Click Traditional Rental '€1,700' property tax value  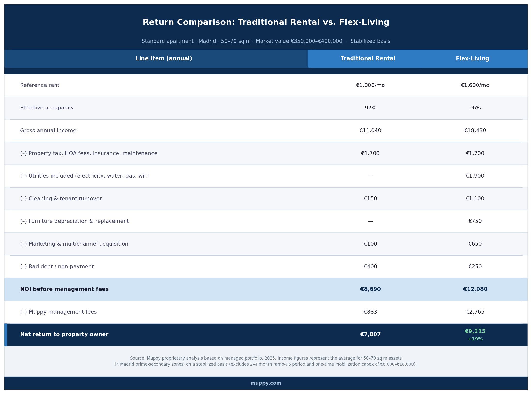[x=370, y=154]
